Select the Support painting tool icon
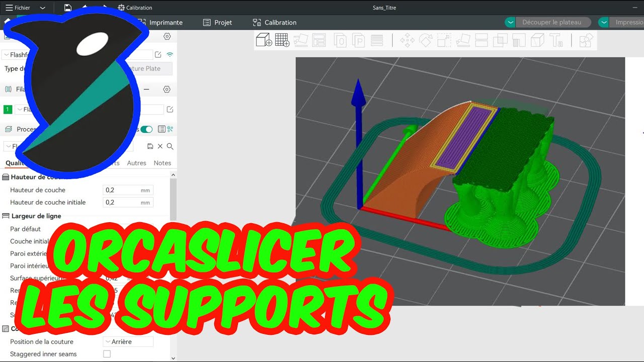The height and width of the screenshot is (362, 644). click(x=519, y=40)
